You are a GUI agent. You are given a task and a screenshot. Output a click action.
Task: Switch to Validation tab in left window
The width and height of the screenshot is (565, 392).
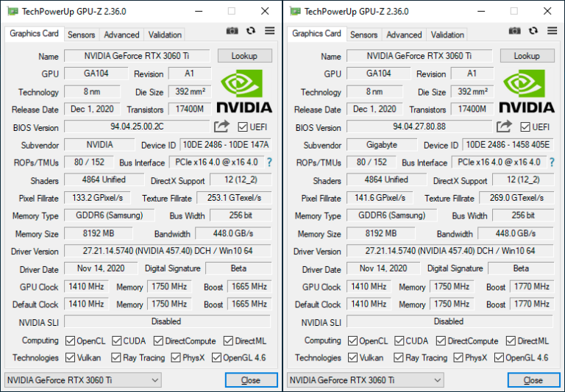(165, 35)
